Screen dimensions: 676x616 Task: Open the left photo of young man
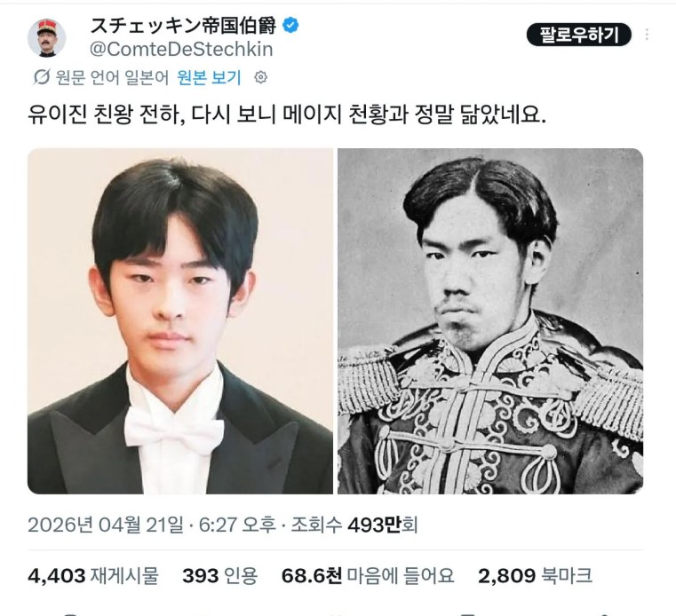click(180, 321)
